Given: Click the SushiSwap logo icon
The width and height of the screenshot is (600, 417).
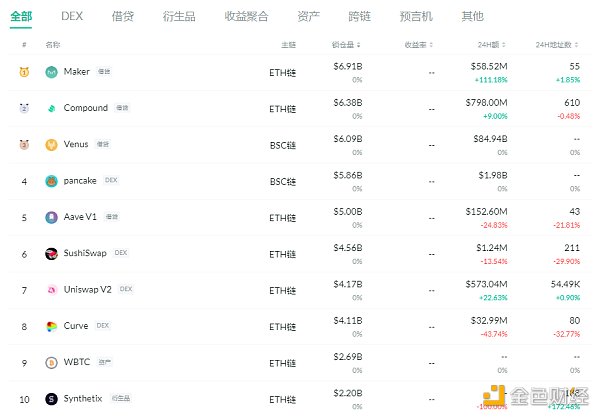Looking at the screenshot, I should pyautogui.click(x=51, y=254).
